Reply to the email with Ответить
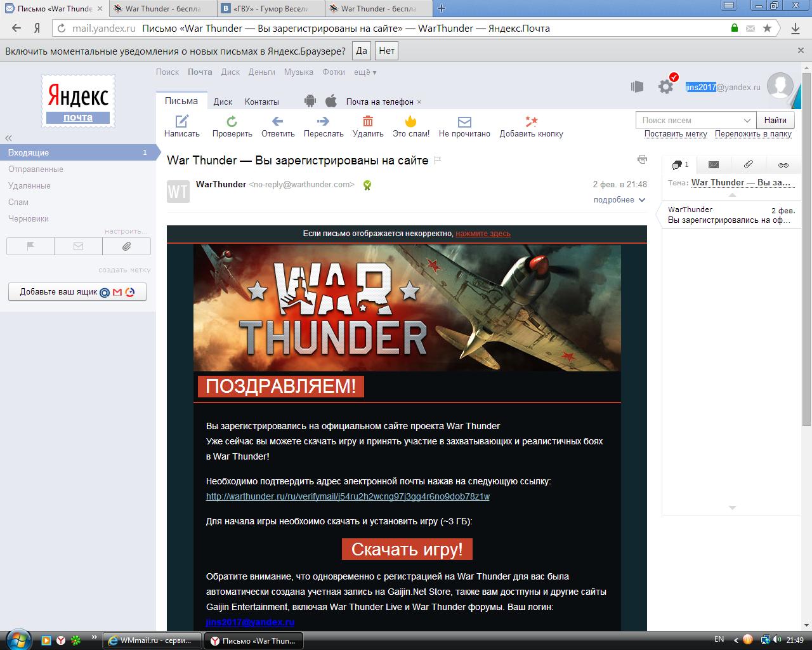The image size is (812, 650). pos(278,126)
